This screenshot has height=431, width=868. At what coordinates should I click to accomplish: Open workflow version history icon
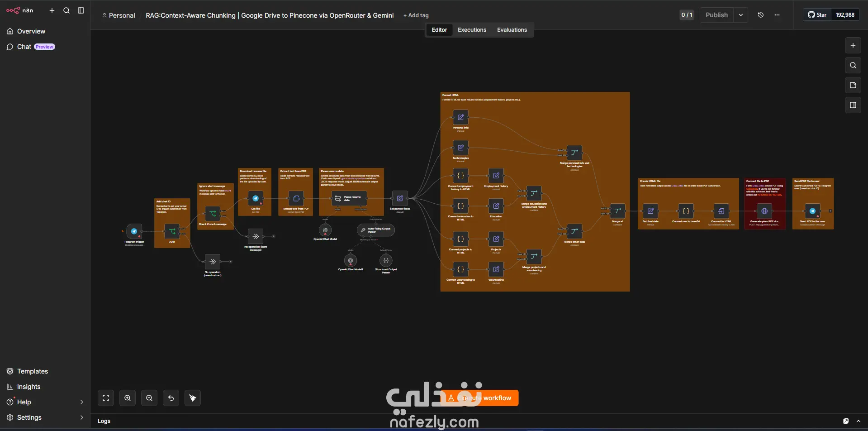tap(761, 15)
